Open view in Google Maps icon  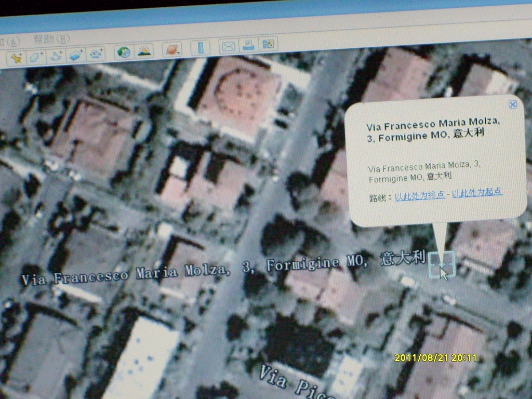click(x=268, y=44)
